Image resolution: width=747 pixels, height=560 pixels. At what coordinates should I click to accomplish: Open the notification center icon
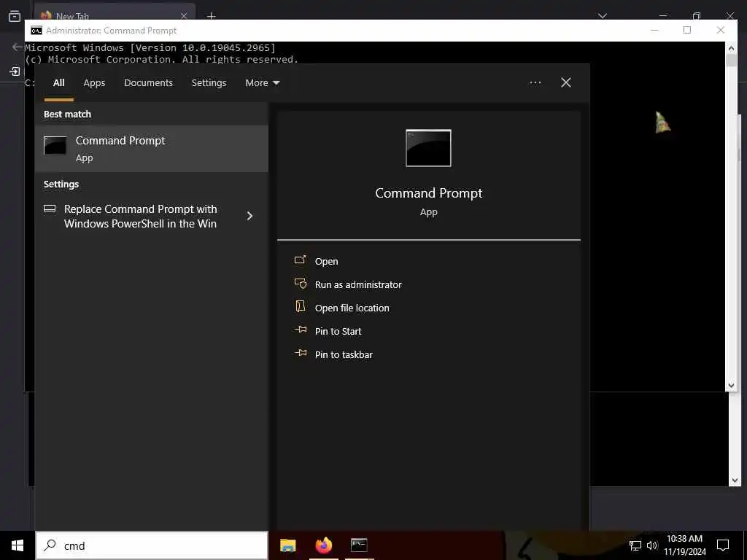(x=723, y=545)
